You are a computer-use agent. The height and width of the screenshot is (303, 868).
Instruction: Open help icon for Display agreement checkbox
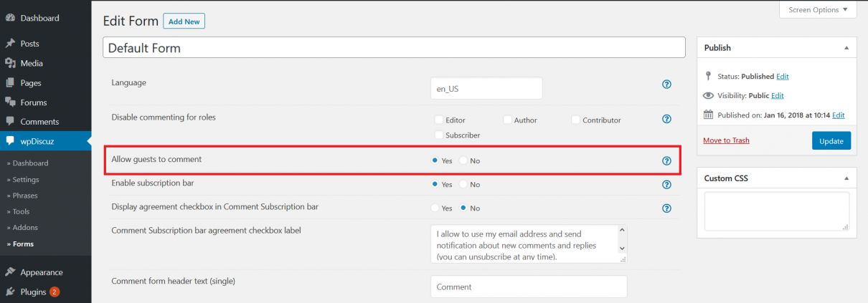[666, 208]
